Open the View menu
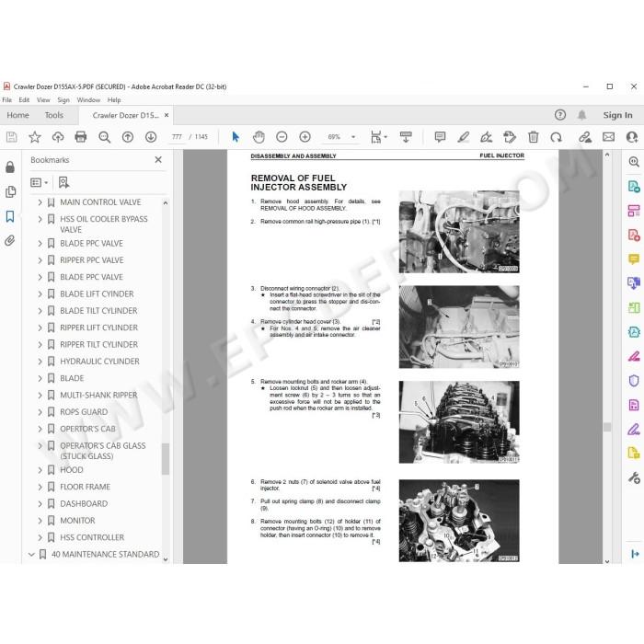Image resolution: width=644 pixels, height=644 pixels. coord(43,99)
